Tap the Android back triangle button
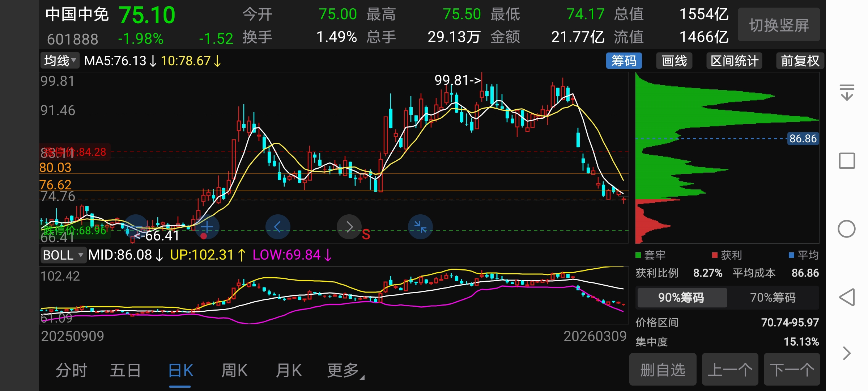 tap(847, 297)
